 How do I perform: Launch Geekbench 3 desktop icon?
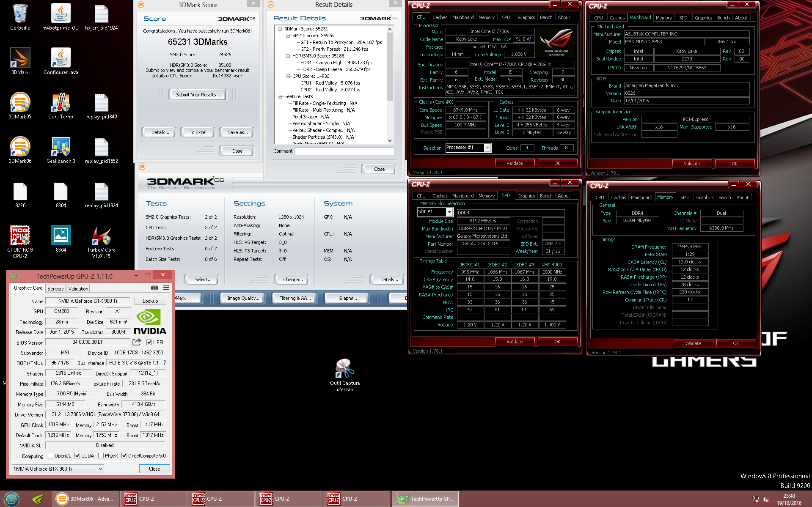61,151
